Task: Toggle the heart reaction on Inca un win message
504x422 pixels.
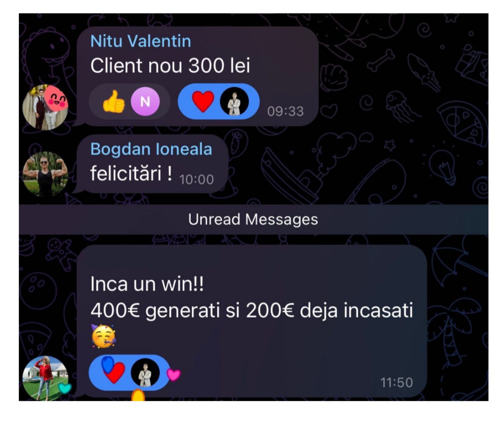Action: [x=129, y=373]
